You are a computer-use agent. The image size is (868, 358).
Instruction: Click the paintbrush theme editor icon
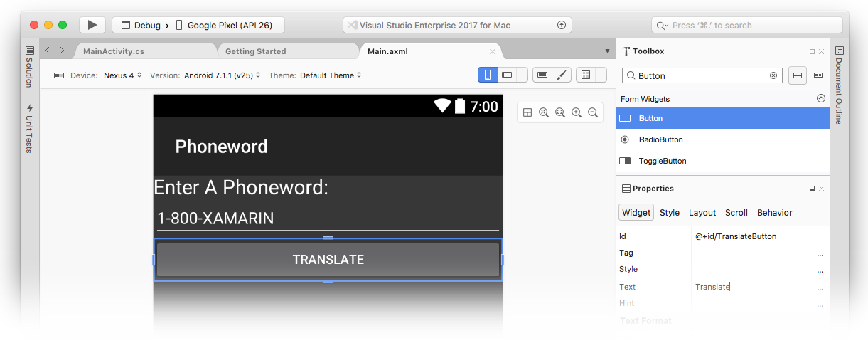click(x=561, y=75)
